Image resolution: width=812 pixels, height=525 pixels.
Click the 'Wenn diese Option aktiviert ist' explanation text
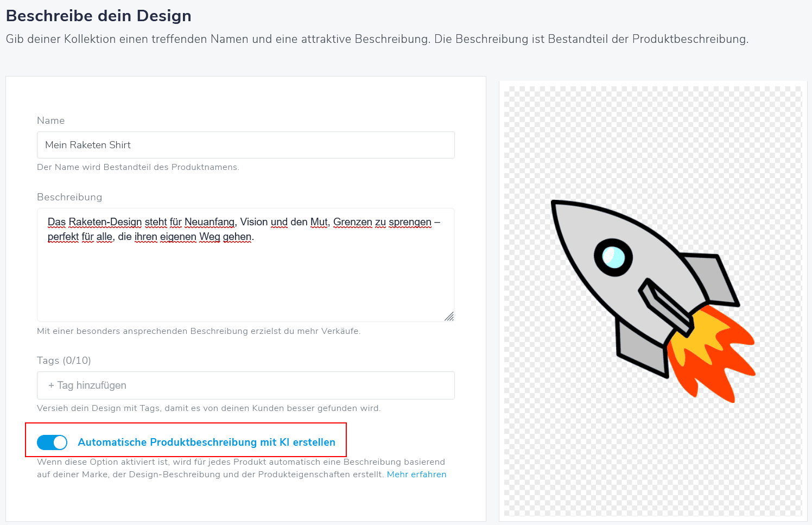(241, 468)
